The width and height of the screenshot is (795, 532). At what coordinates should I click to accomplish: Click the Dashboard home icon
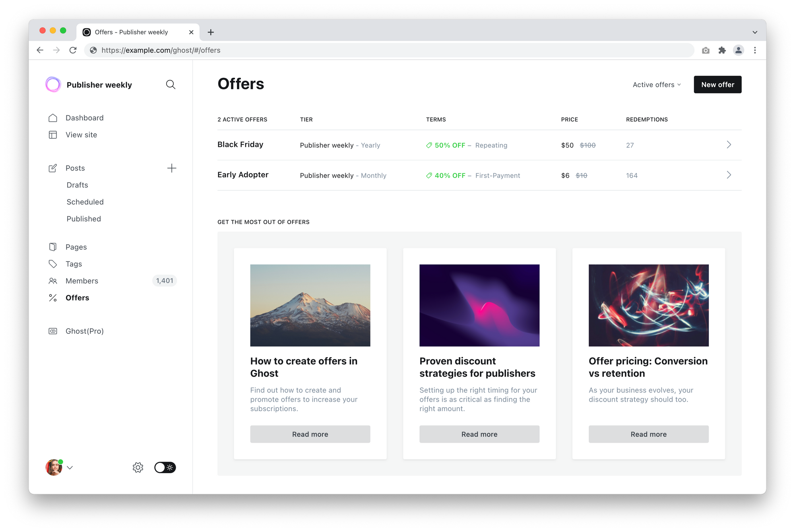pyautogui.click(x=53, y=118)
